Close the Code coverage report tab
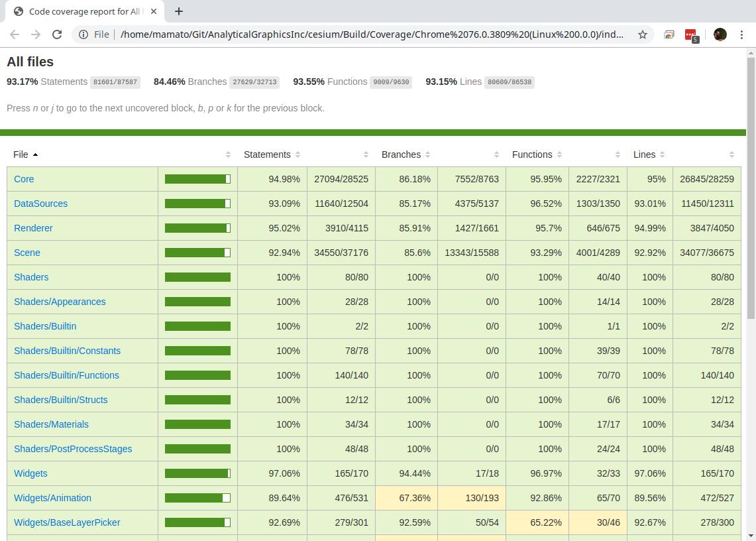 coord(154,11)
